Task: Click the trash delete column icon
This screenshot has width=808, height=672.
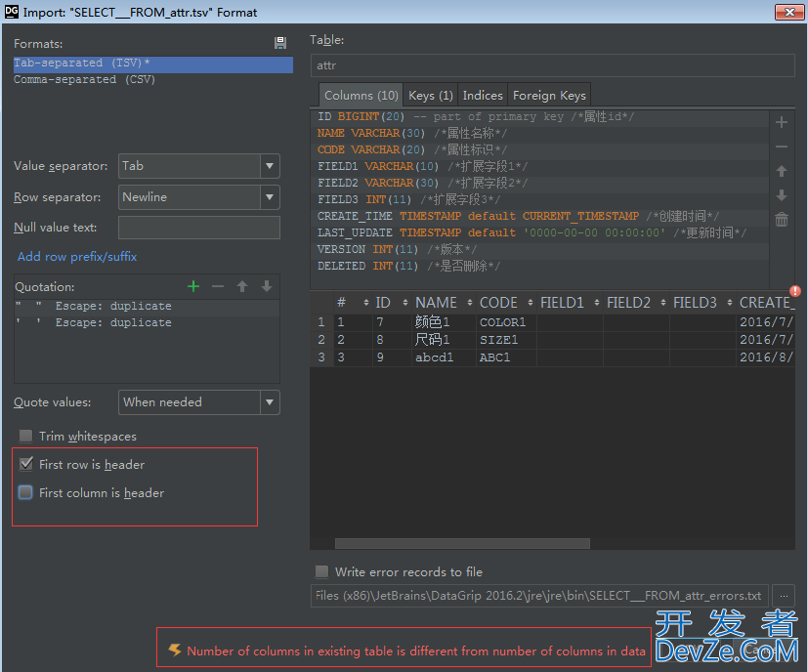Action: point(782,220)
